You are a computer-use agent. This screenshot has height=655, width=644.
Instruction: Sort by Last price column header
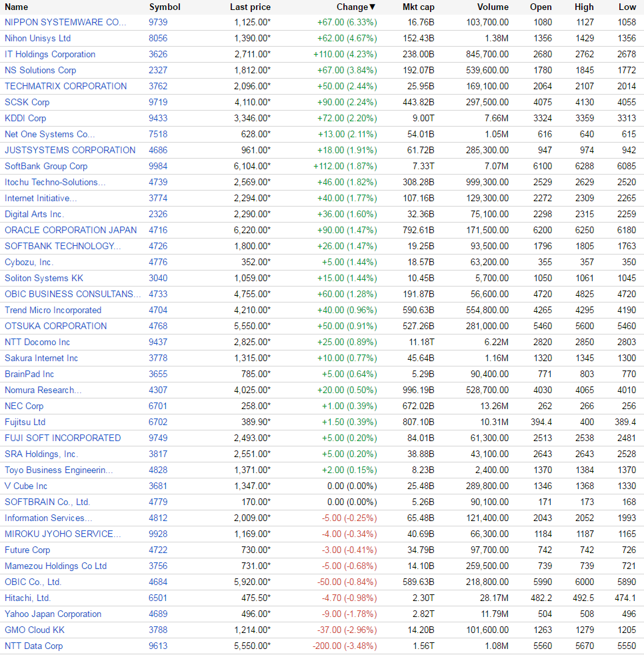[x=250, y=7]
